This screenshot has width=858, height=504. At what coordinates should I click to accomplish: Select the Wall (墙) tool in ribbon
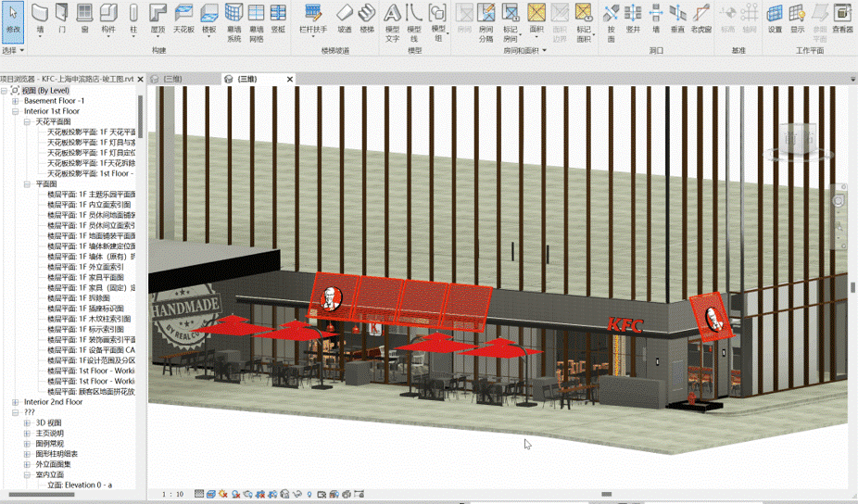pyautogui.click(x=40, y=17)
